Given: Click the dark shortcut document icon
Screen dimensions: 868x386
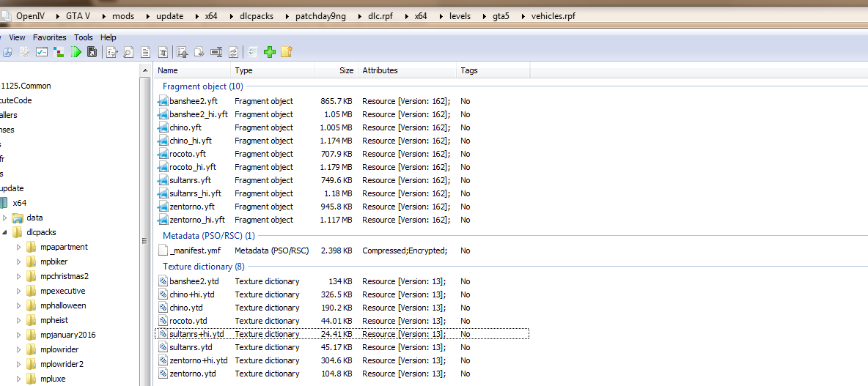Looking at the screenshot, I should pos(92,52).
